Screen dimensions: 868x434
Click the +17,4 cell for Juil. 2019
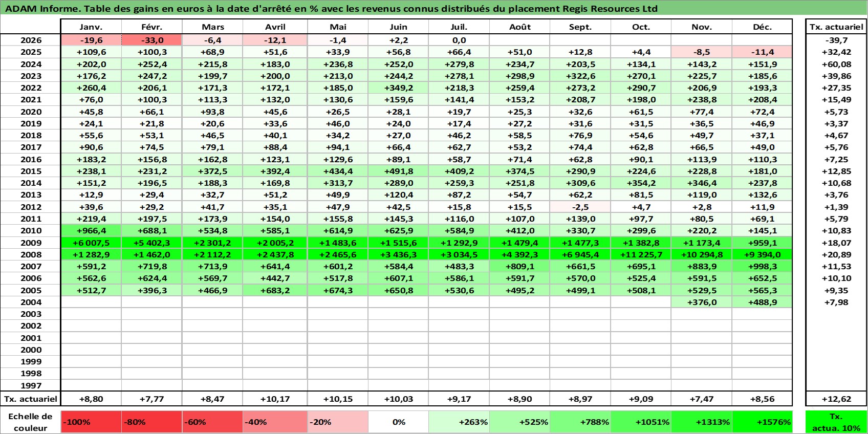point(459,123)
